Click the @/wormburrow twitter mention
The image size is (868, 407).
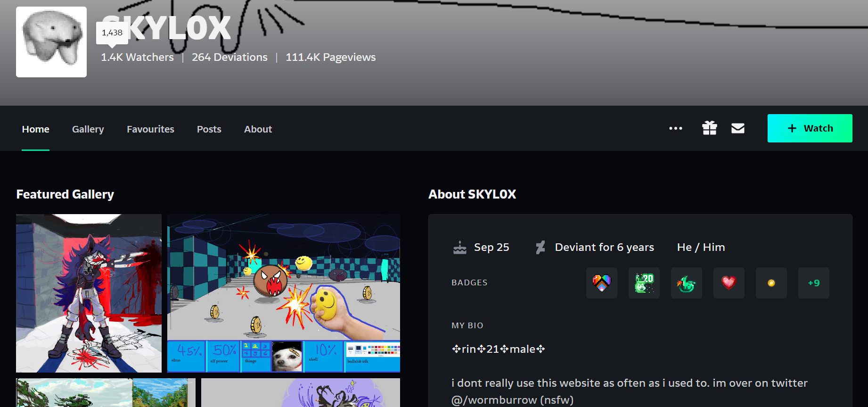494,400
